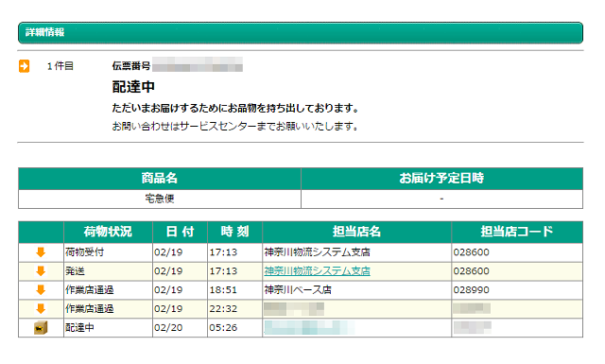605x364 pixels.
Task: Click the 02/20 date cell
Action: [181, 328]
